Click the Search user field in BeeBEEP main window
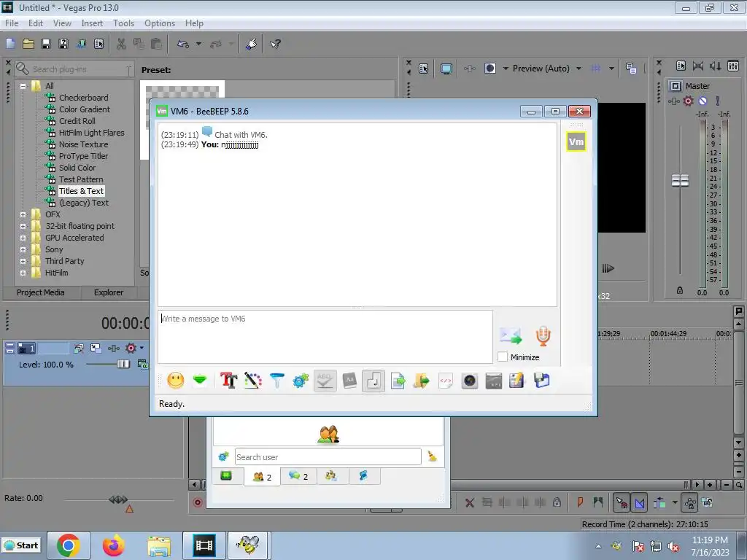Screen dimensions: 747x560 pos(328,456)
